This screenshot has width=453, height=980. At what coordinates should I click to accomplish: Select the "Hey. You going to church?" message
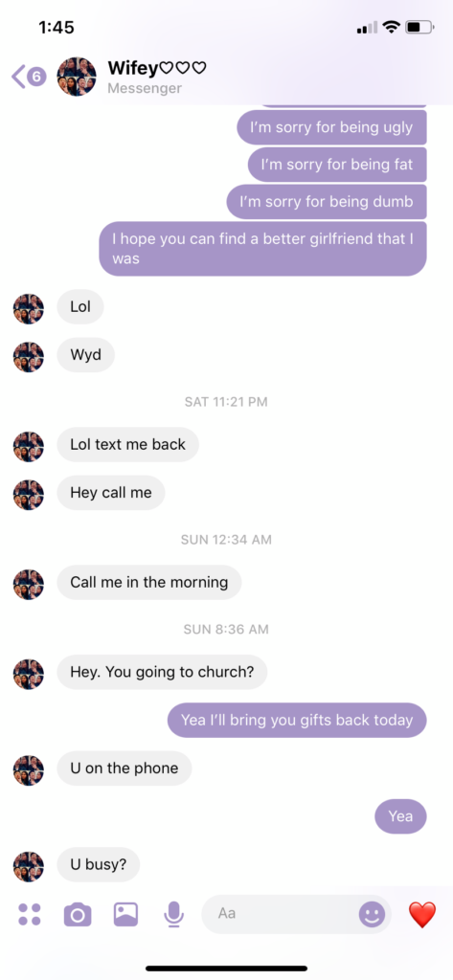click(162, 672)
